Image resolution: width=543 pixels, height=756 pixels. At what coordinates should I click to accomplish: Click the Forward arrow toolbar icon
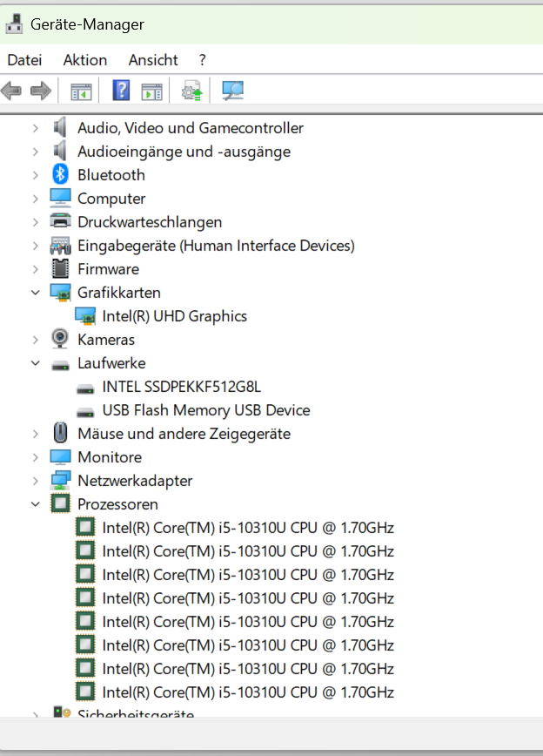tap(41, 91)
